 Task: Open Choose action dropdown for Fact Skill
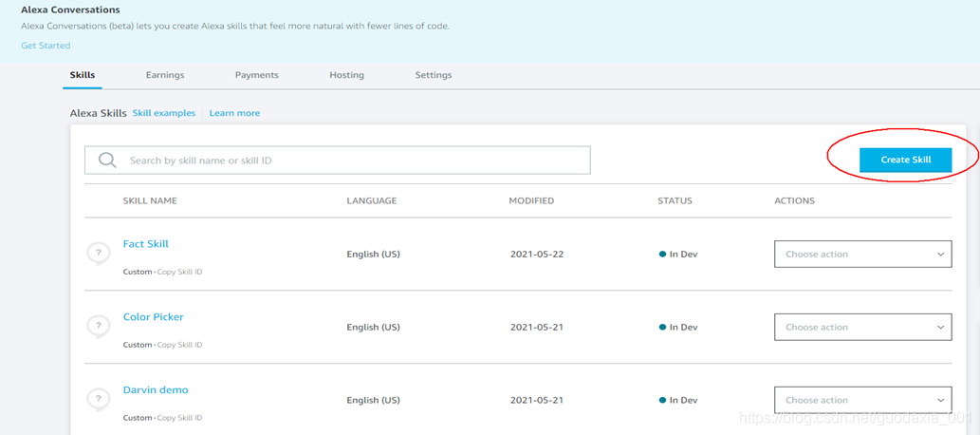863,255
